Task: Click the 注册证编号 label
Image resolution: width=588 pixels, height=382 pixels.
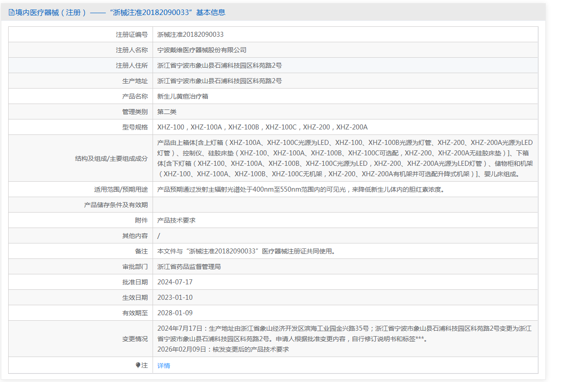Action: coord(132,35)
